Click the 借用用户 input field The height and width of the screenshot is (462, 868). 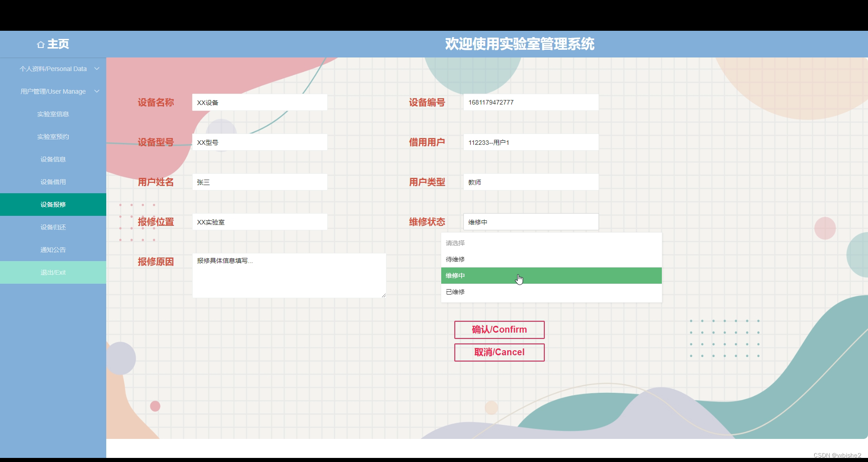[x=531, y=142]
